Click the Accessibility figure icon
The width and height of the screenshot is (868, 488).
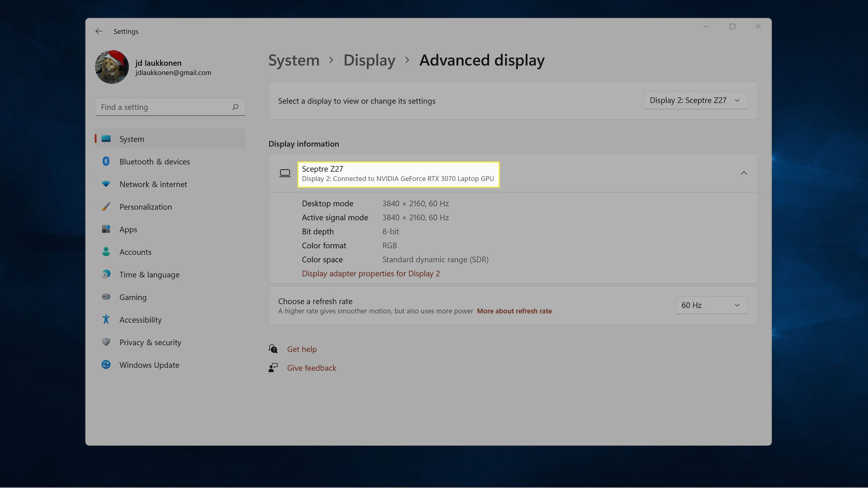tap(106, 319)
